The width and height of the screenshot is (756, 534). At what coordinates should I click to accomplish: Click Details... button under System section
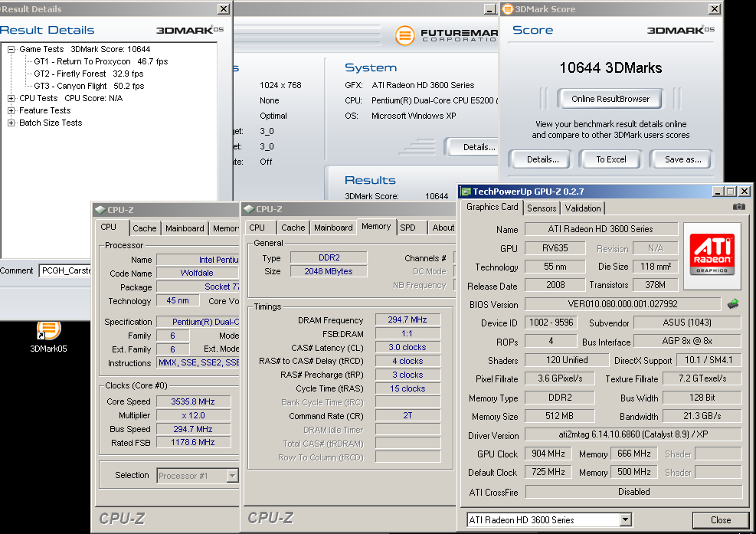[x=473, y=147]
